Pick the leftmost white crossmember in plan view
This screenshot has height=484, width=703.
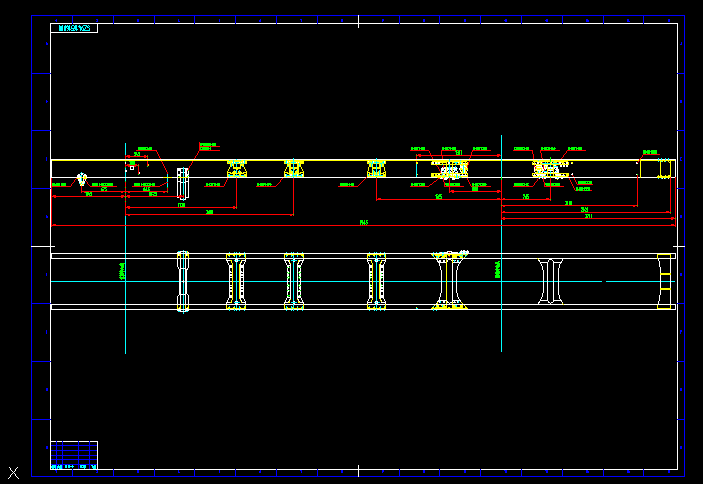(x=183, y=282)
